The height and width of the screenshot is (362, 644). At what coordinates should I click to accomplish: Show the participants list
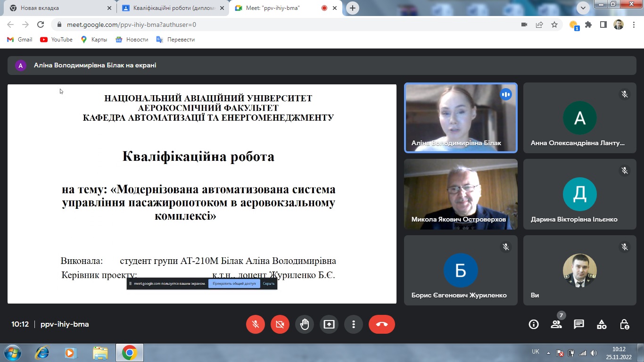click(556, 324)
